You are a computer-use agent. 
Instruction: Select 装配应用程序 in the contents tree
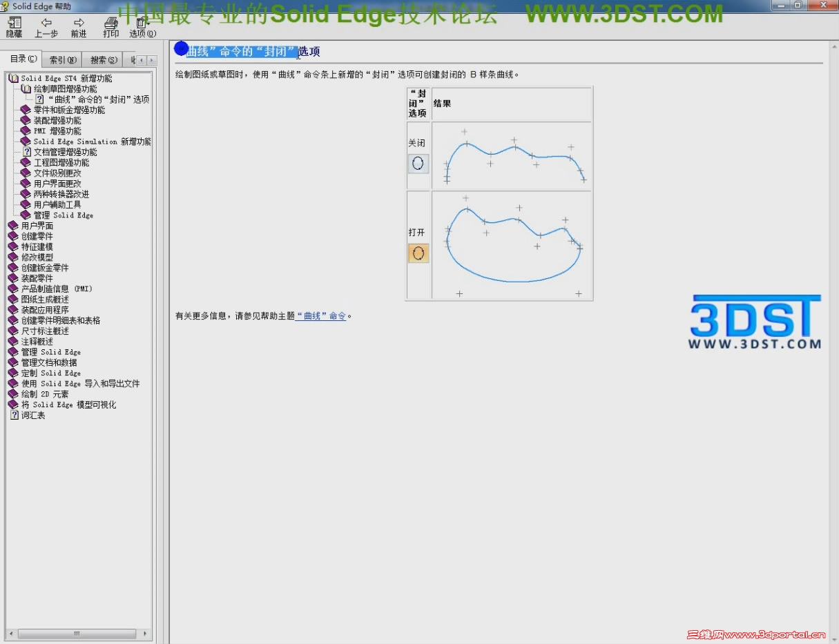(45, 310)
